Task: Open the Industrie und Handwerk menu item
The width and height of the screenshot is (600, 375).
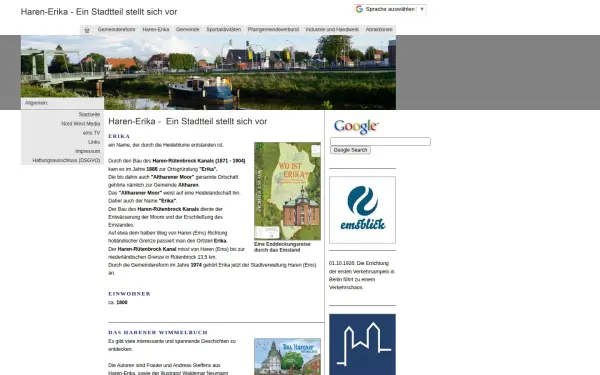Action: (332, 29)
